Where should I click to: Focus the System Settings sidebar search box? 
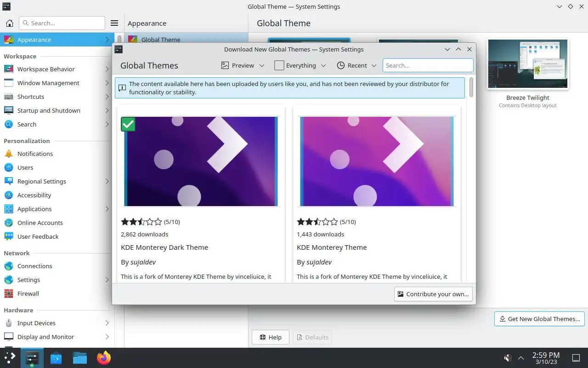coord(62,23)
